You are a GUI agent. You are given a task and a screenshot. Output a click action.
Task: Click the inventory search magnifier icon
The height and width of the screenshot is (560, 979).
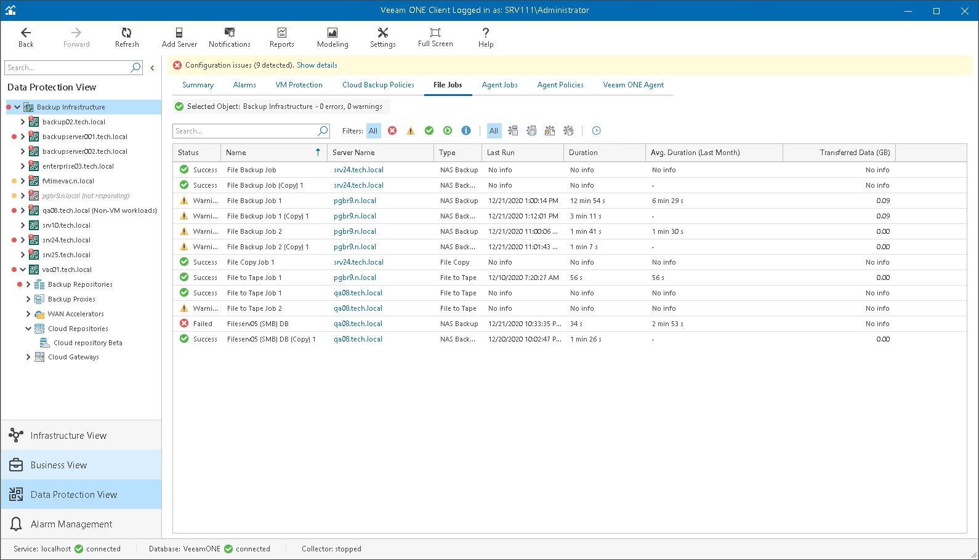click(135, 68)
